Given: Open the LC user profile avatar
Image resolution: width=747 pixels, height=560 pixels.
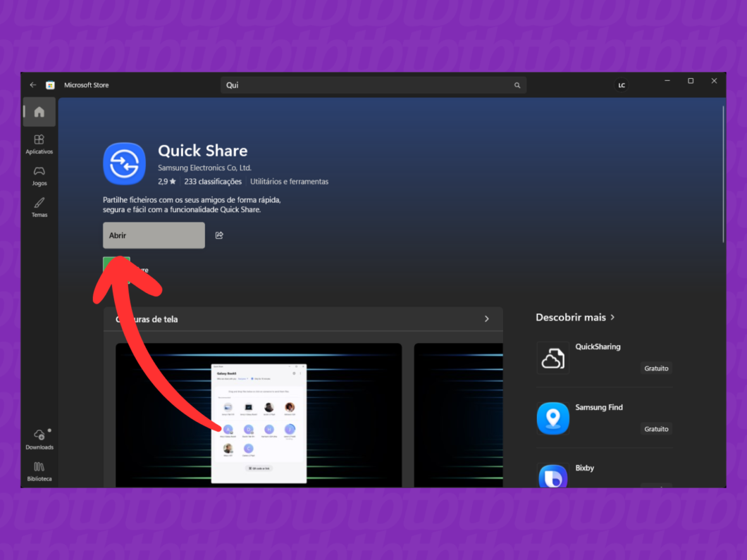Looking at the screenshot, I should (622, 85).
